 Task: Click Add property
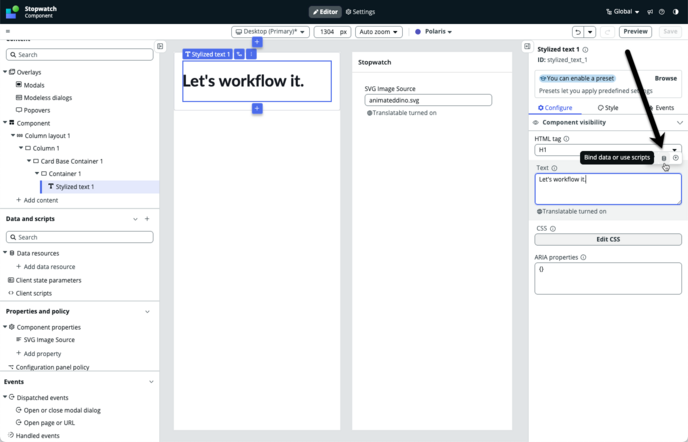coord(39,354)
